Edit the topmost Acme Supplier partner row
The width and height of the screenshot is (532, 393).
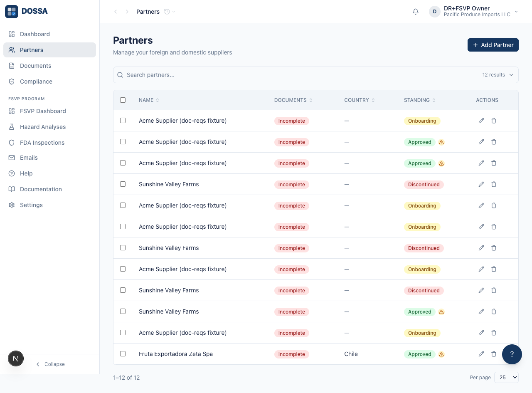(481, 121)
